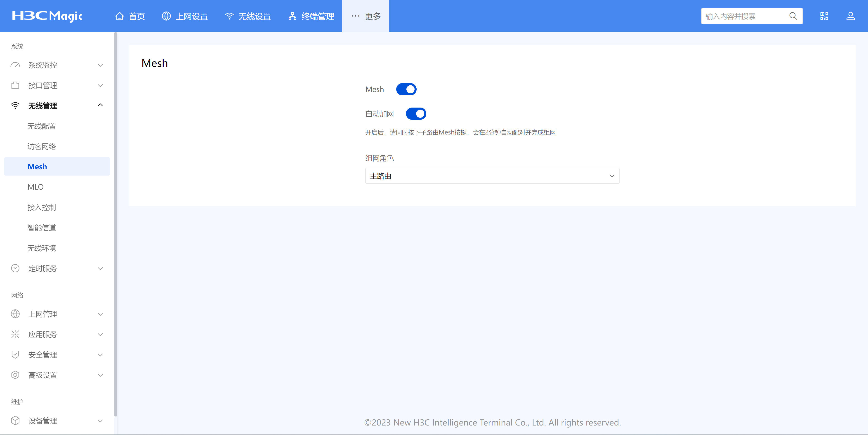Image resolution: width=868 pixels, height=435 pixels.
Task: Toggle the Mesh switch off
Action: click(406, 89)
